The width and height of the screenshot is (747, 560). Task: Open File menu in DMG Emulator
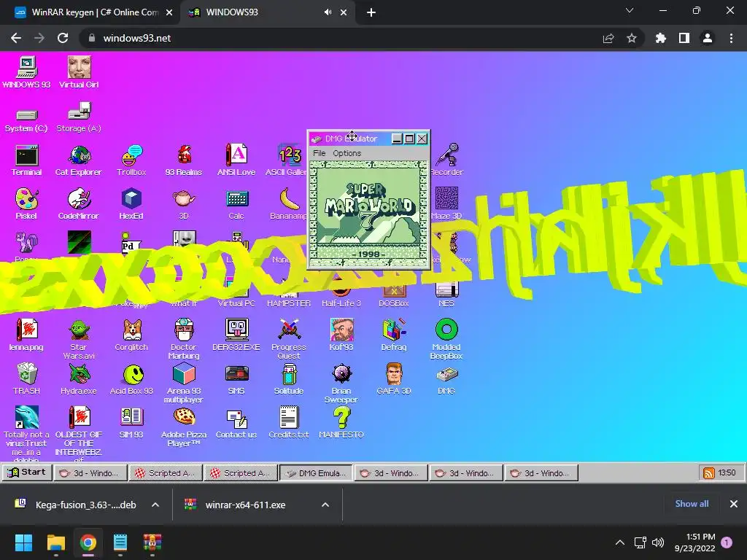point(320,153)
